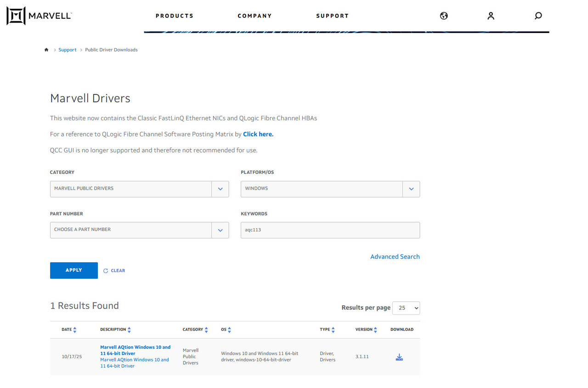Viewport: 588px width, 388px height.
Task: Sort results by Date column arrows
Action: 75,330
